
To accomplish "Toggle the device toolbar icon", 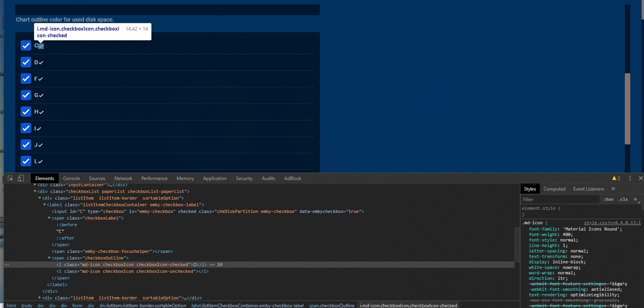I will coord(21,178).
